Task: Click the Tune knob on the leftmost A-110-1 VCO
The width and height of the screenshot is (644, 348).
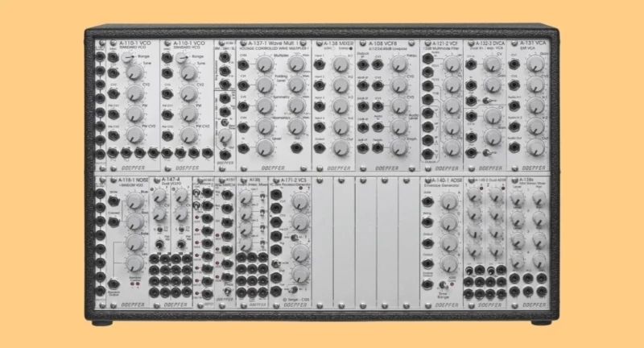Action: (134, 72)
